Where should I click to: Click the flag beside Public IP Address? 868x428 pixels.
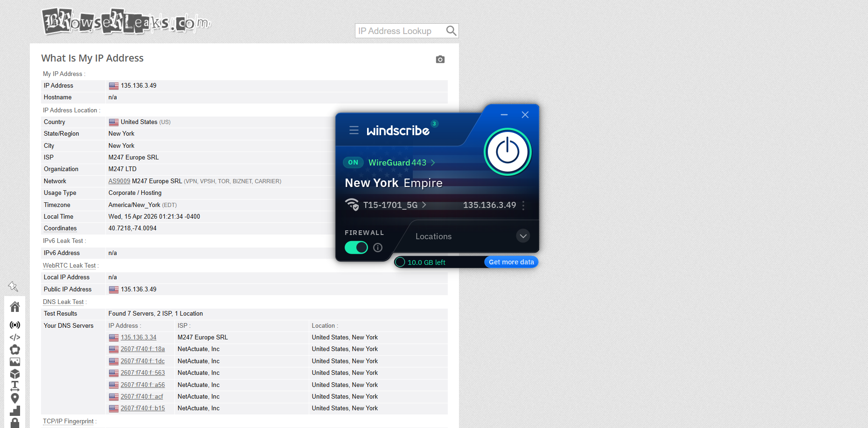pos(114,290)
